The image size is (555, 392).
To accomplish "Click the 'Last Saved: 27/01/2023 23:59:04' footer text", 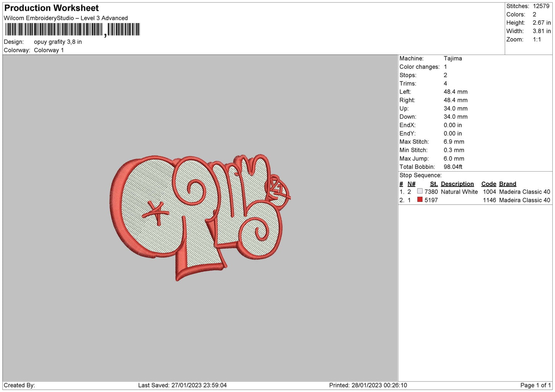I will click(x=182, y=385).
